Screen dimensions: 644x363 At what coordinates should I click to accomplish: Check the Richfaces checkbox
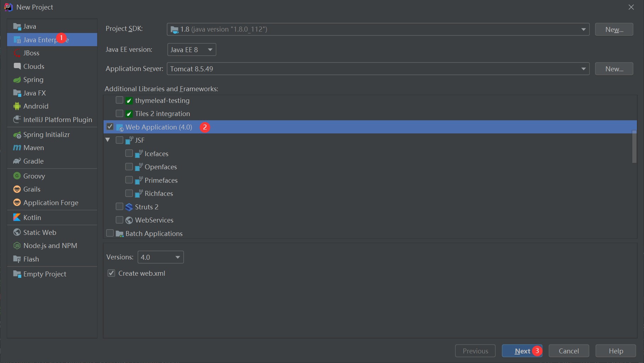pos(129,193)
